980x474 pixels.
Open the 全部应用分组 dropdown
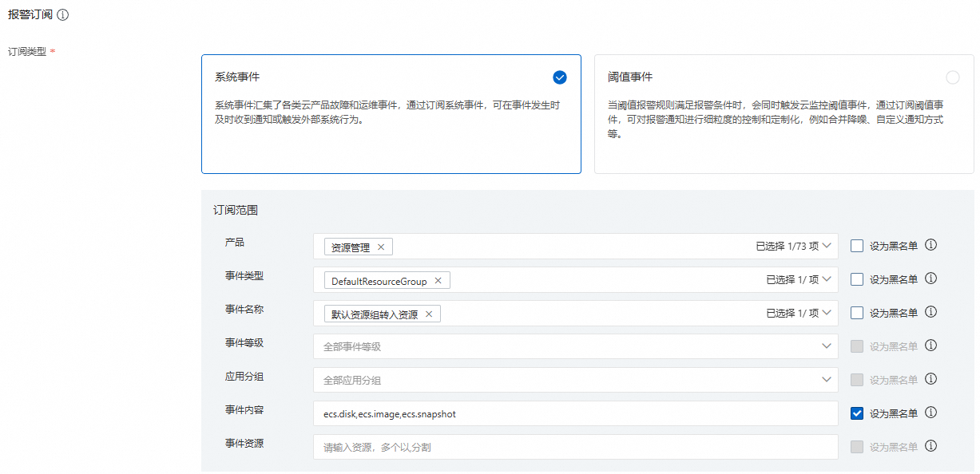pyautogui.click(x=576, y=380)
